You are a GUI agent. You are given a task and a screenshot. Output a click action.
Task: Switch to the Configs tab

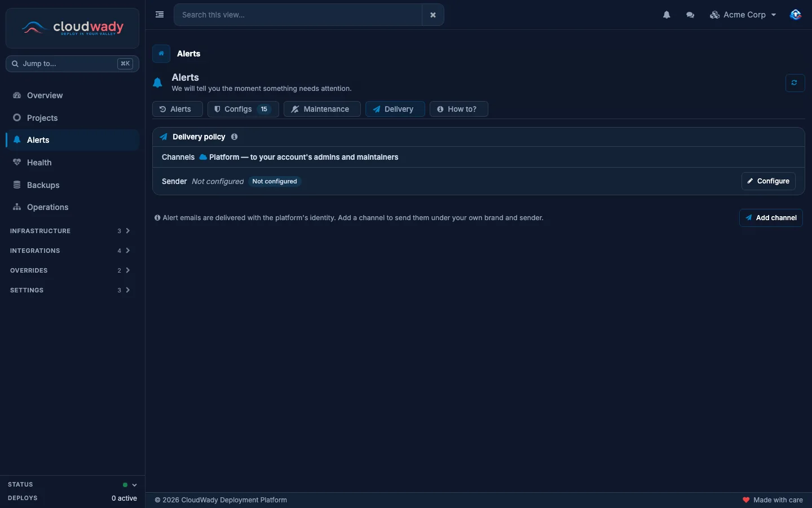click(x=243, y=109)
